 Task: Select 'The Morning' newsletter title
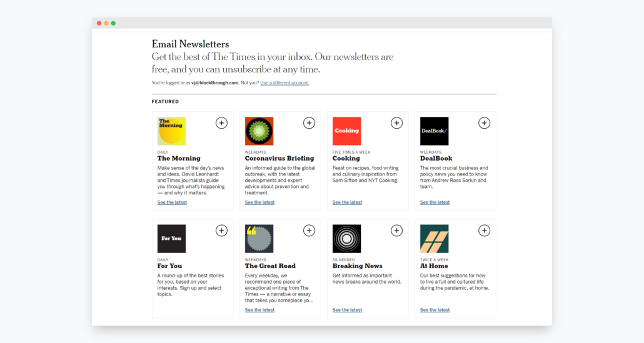click(x=179, y=158)
